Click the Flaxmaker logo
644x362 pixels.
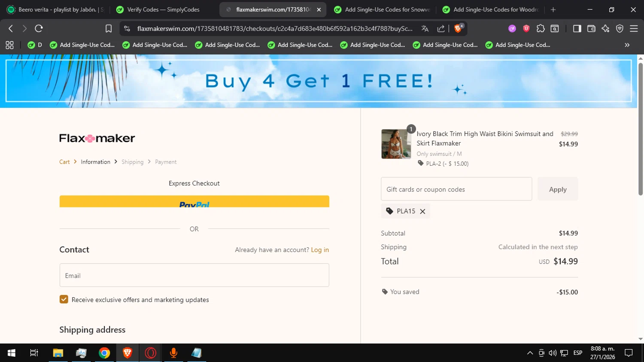point(97,138)
